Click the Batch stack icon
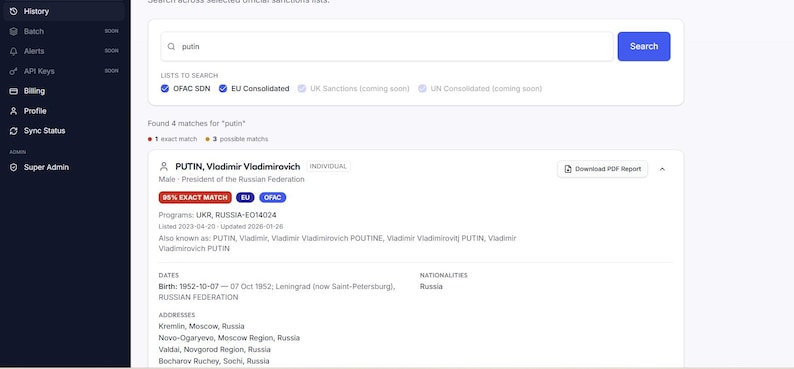The width and height of the screenshot is (794, 369). (14, 31)
